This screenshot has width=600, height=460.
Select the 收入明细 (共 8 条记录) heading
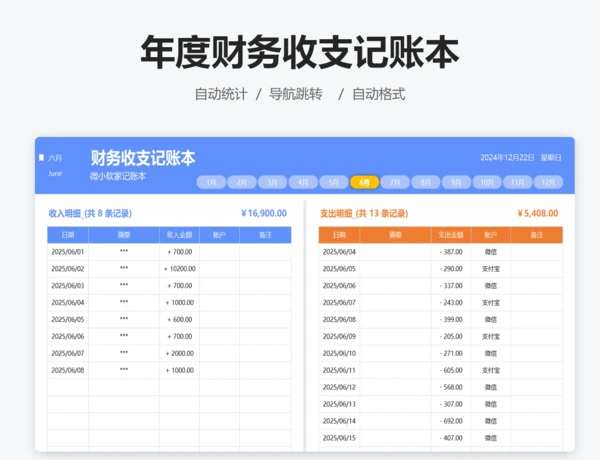pos(90,214)
